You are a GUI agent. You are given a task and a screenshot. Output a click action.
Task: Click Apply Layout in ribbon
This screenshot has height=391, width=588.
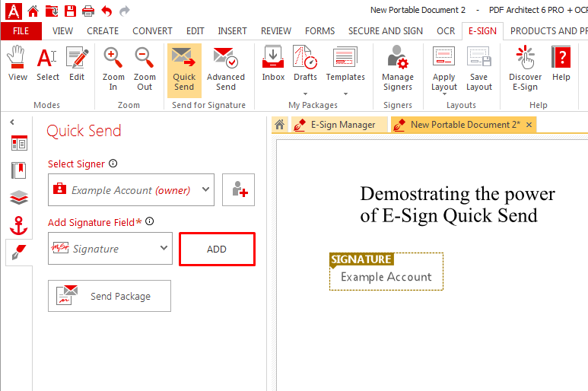(444, 69)
